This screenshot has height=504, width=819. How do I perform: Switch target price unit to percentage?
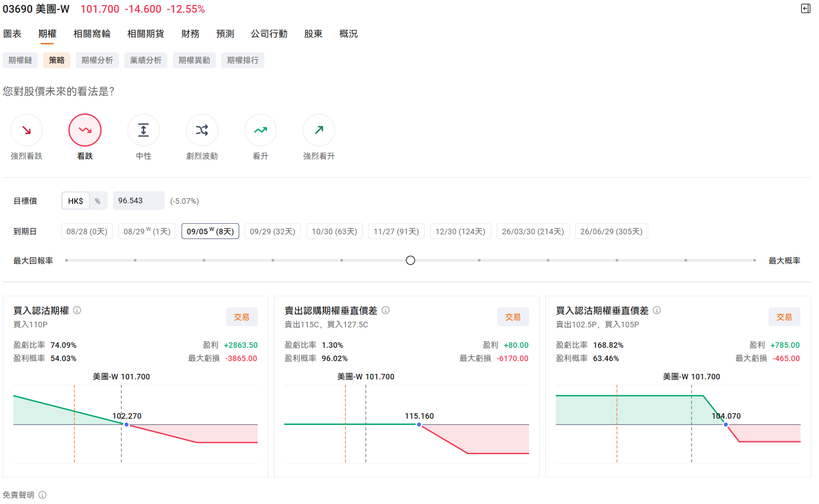98,200
